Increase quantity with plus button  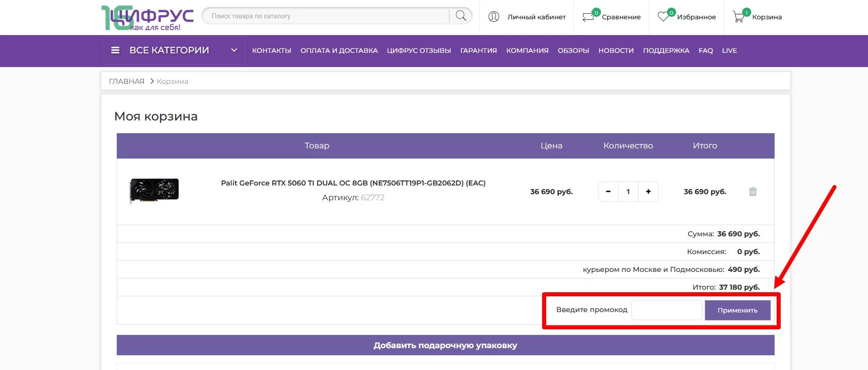[648, 192]
